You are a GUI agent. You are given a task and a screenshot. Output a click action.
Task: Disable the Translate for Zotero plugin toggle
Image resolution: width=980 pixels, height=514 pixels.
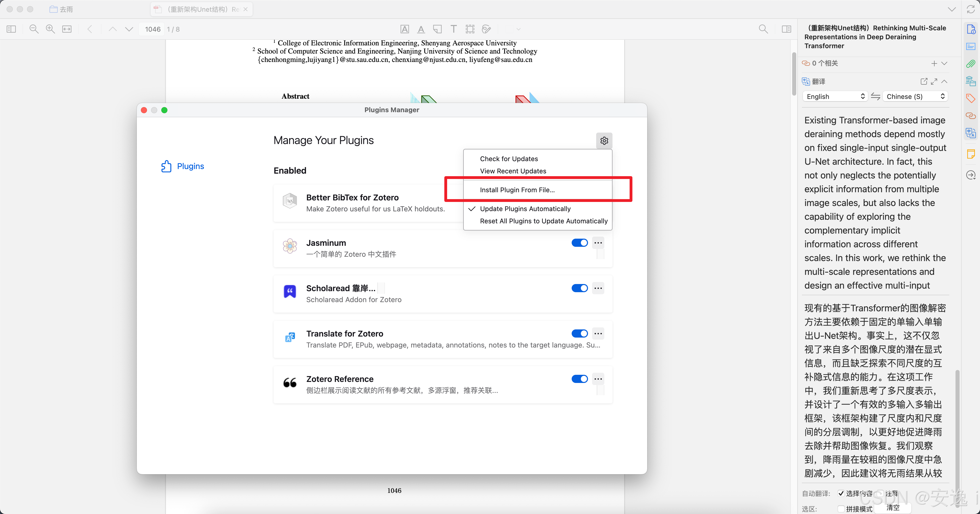(579, 334)
